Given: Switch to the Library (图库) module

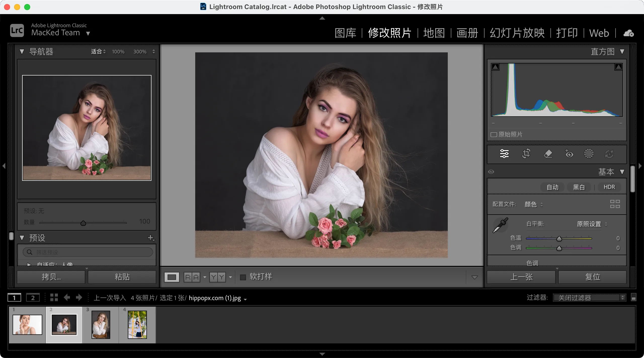Looking at the screenshot, I should [345, 33].
